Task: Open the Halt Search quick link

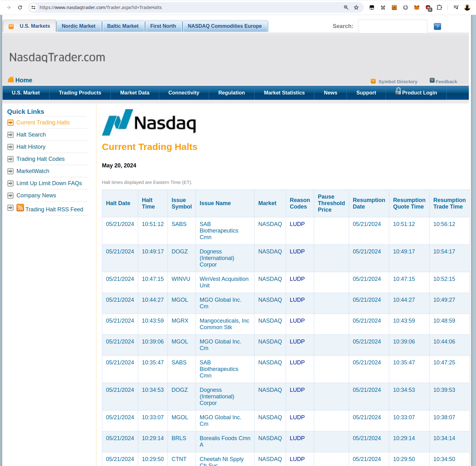Action: (31, 135)
